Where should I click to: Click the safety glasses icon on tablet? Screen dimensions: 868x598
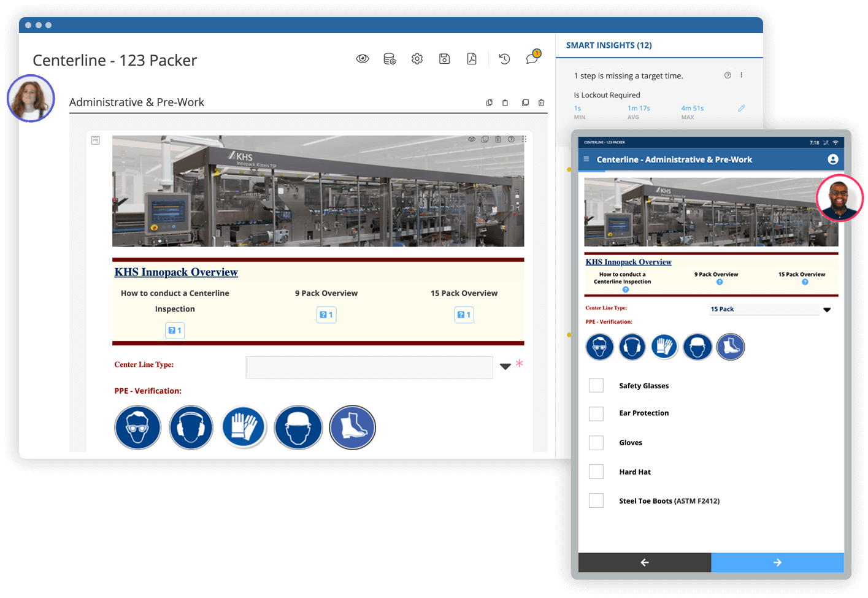(599, 347)
